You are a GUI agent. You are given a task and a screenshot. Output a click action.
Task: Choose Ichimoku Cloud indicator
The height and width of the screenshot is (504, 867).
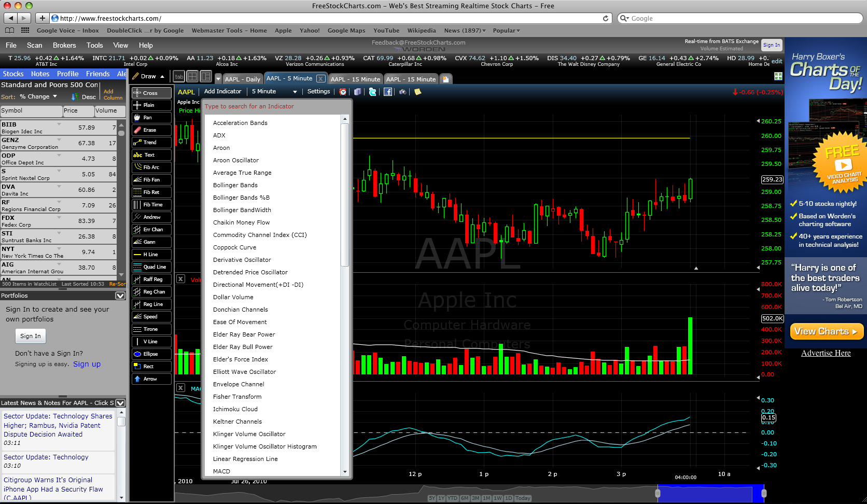235,409
